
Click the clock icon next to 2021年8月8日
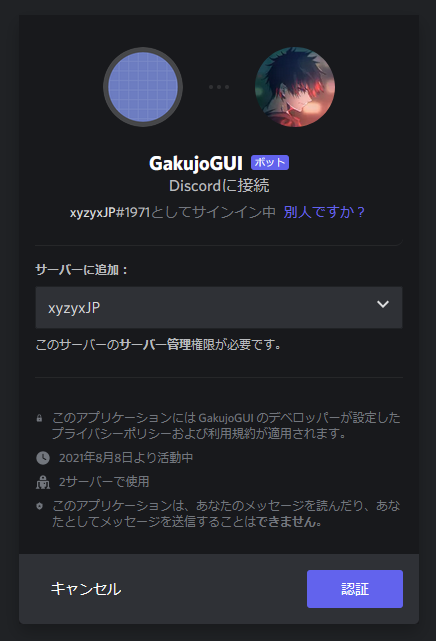[43, 457]
